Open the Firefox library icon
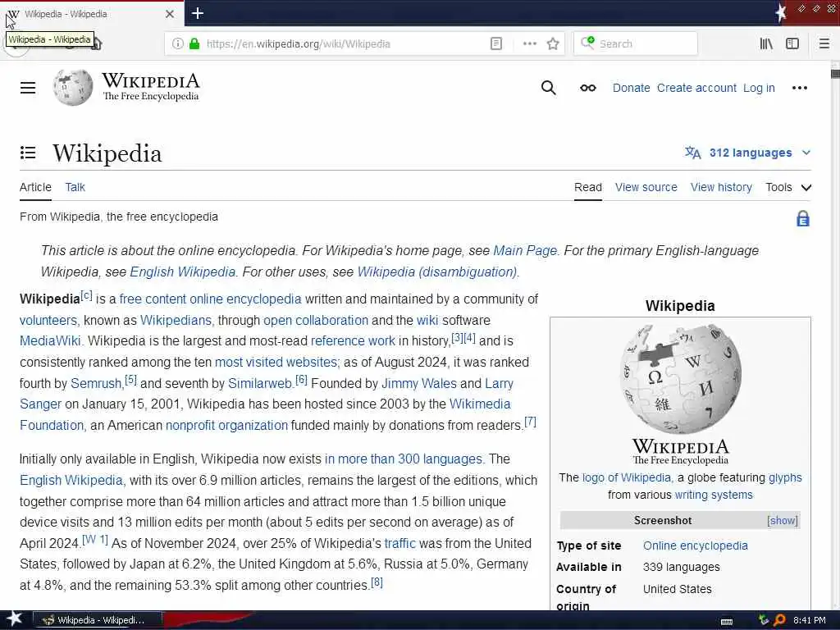 766,44
